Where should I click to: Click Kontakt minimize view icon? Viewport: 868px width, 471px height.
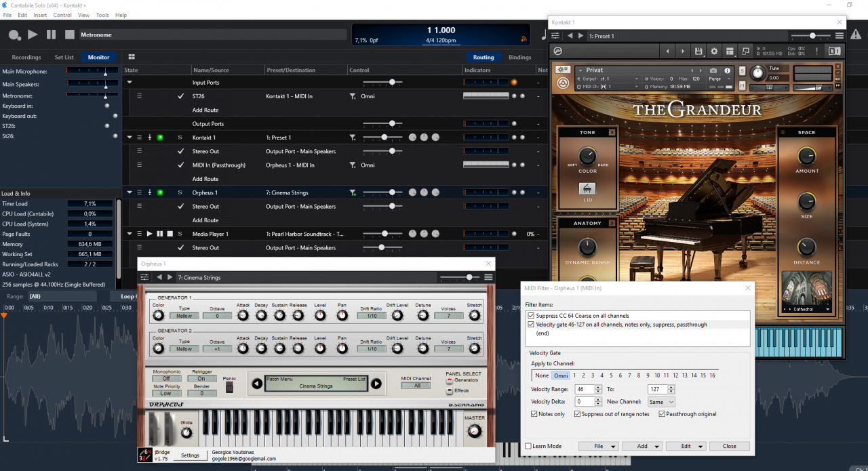(745, 51)
